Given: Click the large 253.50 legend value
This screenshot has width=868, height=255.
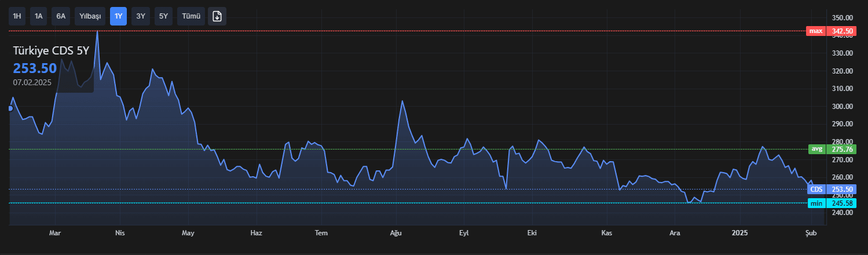Looking at the screenshot, I should [35, 68].
